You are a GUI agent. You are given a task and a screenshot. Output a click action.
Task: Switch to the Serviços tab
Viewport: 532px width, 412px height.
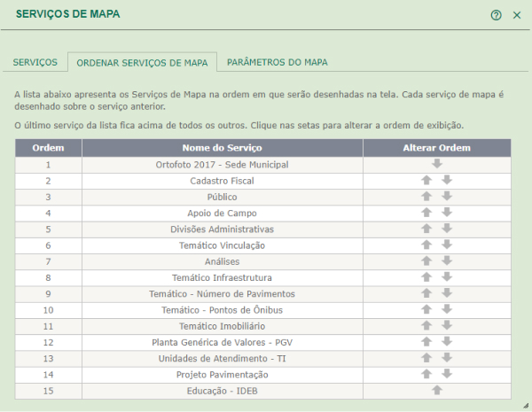point(36,63)
